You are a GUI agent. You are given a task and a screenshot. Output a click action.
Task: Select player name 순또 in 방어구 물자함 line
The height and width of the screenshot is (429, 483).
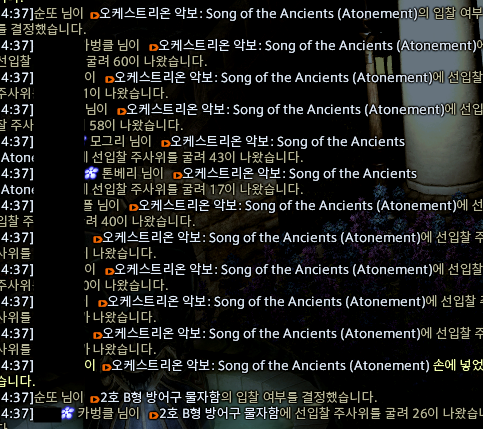coord(44,397)
